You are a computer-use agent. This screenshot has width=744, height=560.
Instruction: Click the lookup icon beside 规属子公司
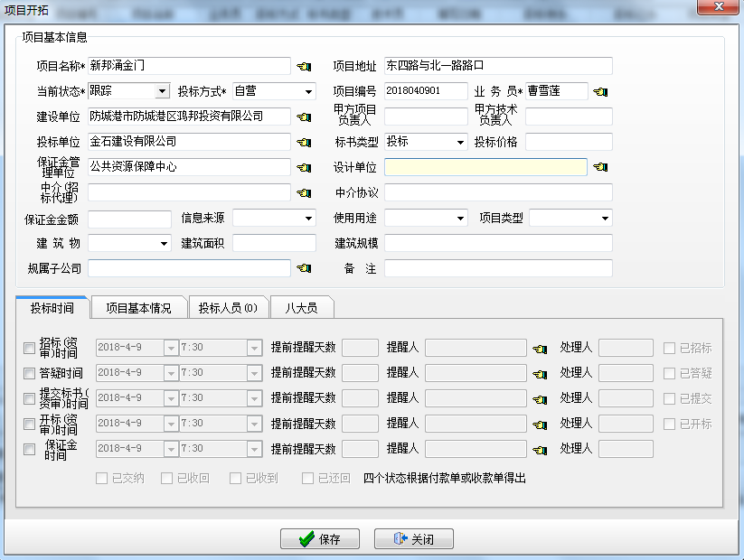point(303,268)
